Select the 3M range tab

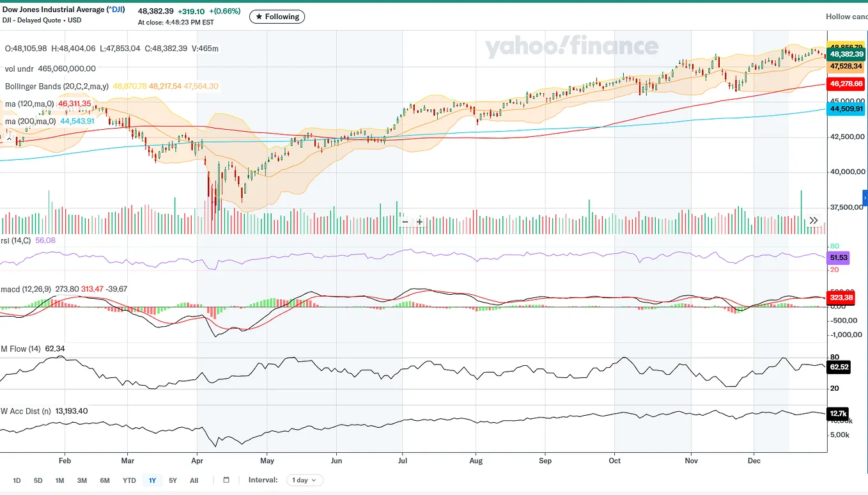(x=82, y=480)
